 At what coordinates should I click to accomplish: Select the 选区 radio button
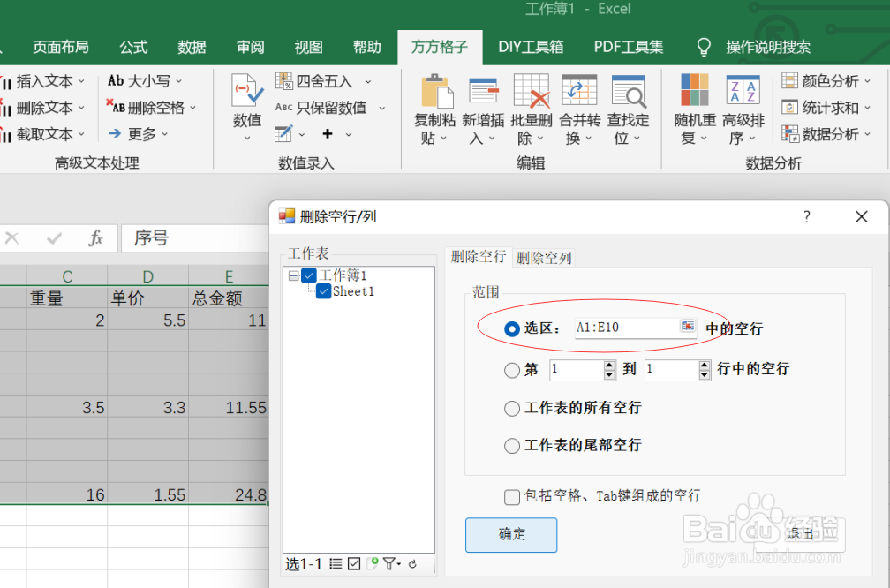pyautogui.click(x=511, y=329)
